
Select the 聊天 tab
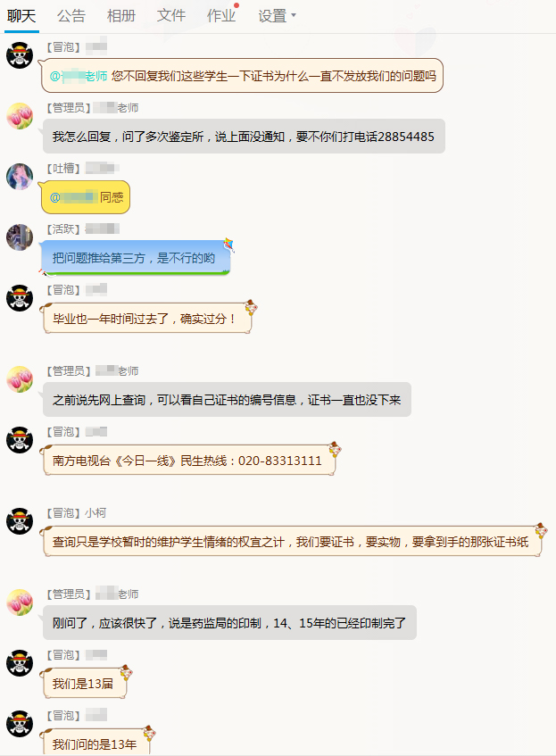click(x=21, y=16)
